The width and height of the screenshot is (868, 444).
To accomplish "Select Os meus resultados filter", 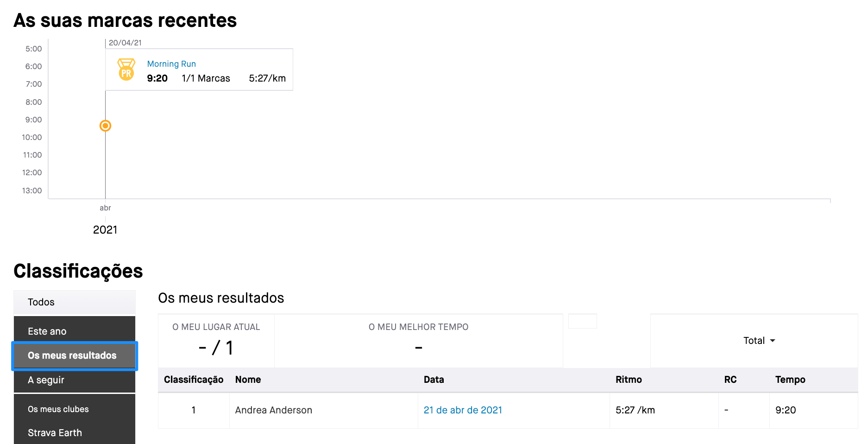I will pos(75,355).
